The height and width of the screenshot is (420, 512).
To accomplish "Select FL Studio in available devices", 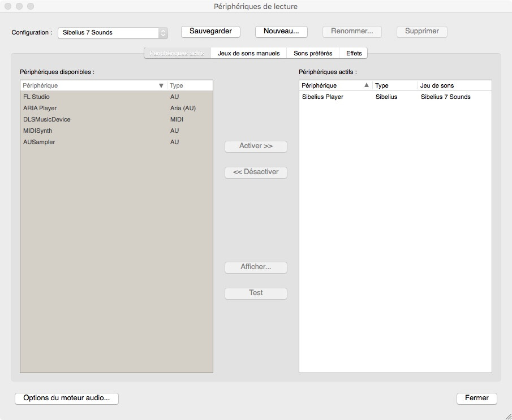I will 116,97.
